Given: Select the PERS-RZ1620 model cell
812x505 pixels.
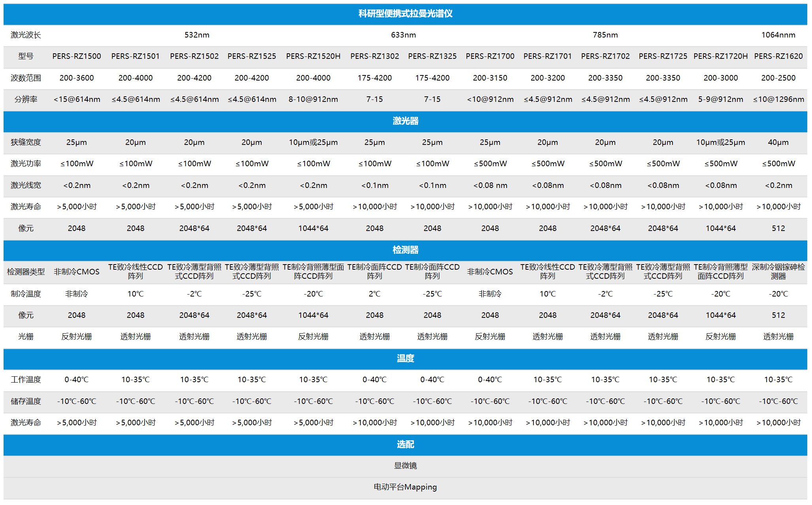Looking at the screenshot, I should 778,56.
